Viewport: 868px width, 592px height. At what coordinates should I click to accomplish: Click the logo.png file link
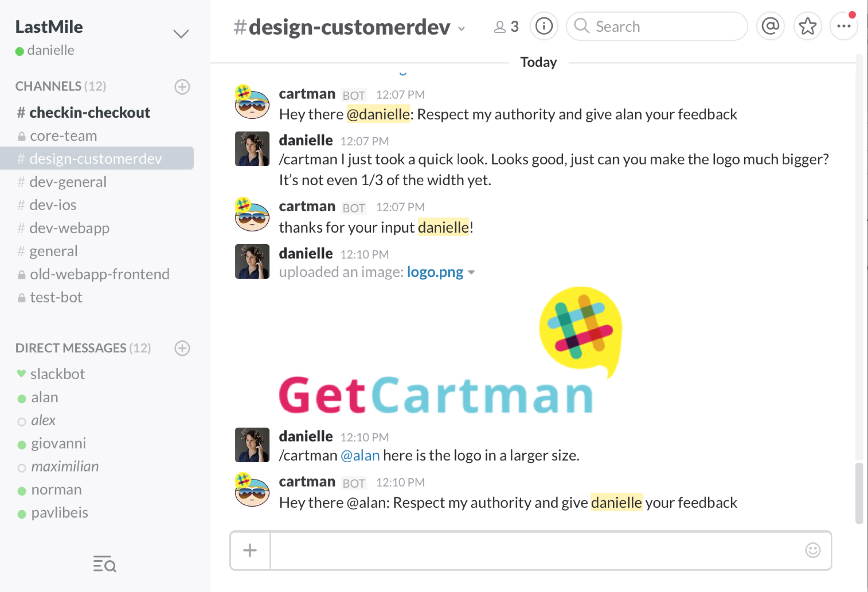[x=435, y=272]
